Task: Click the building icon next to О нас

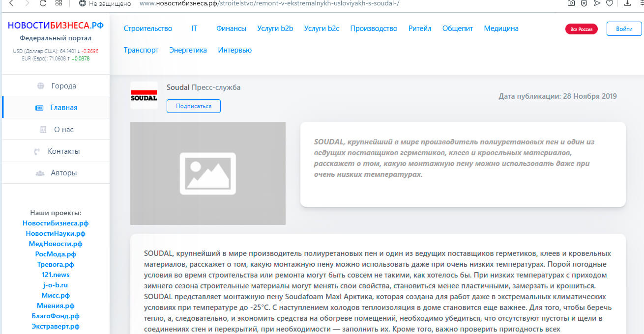Action: (43, 130)
